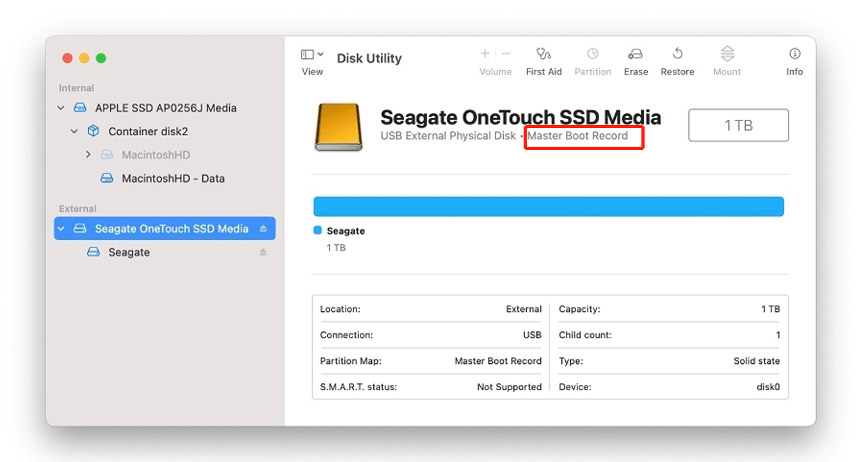Viewport: 868px width, 462px height.
Task: Select the greyed MacintoshHD volume
Action: [155, 155]
